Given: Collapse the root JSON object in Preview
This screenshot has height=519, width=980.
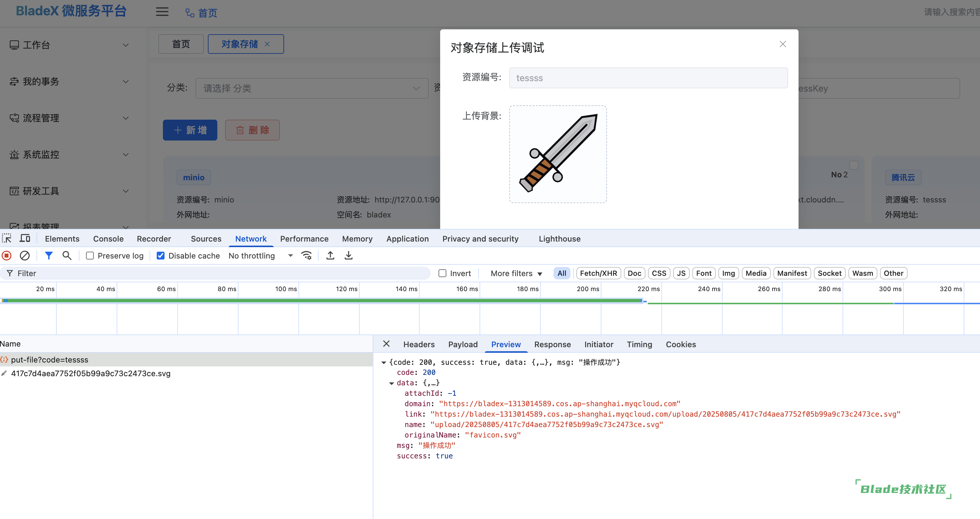Looking at the screenshot, I should [x=383, y=363].
